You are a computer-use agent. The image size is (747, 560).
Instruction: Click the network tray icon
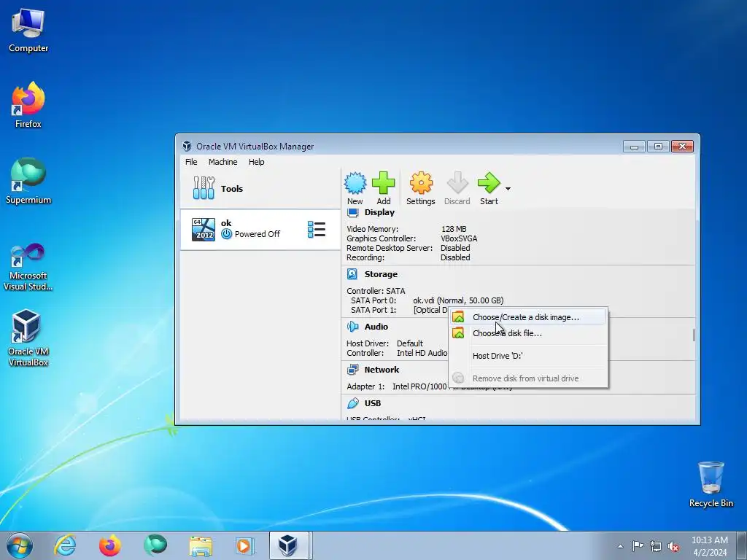[x=656, y=546]
